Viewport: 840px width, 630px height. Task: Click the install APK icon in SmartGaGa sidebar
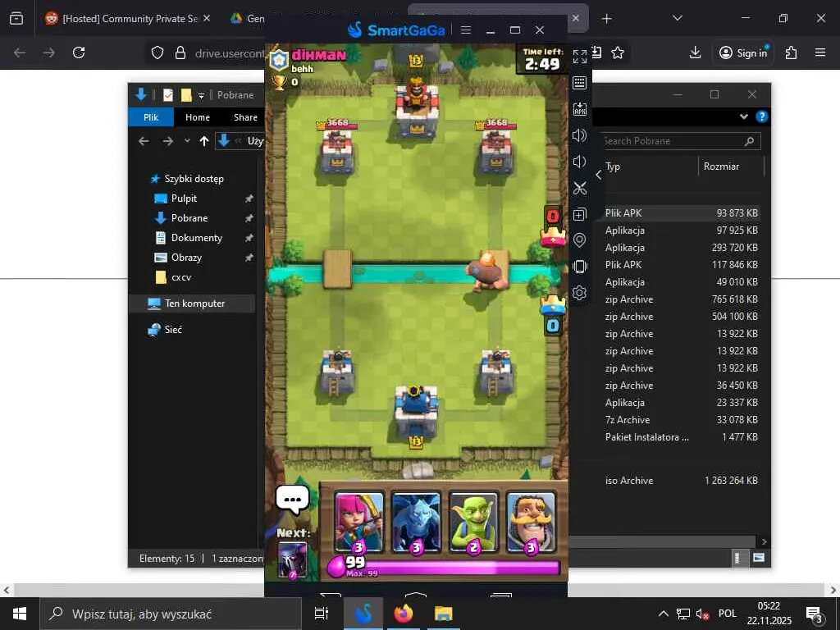tap(580, 109)
